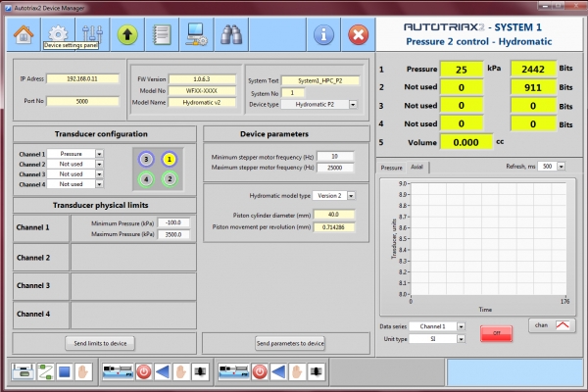Toggle channel 2 round indicator
The image size is (588, 392).
pos(170,179)
